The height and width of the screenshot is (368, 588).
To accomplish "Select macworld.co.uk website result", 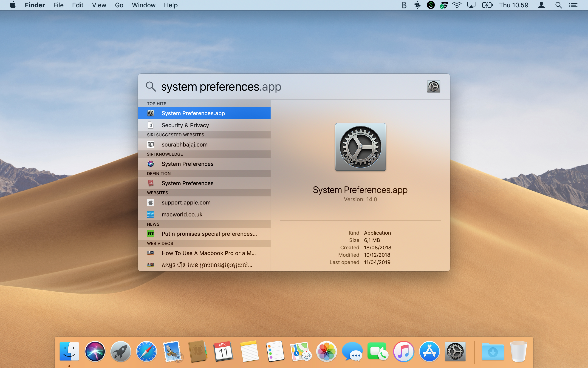I will 204,214.
